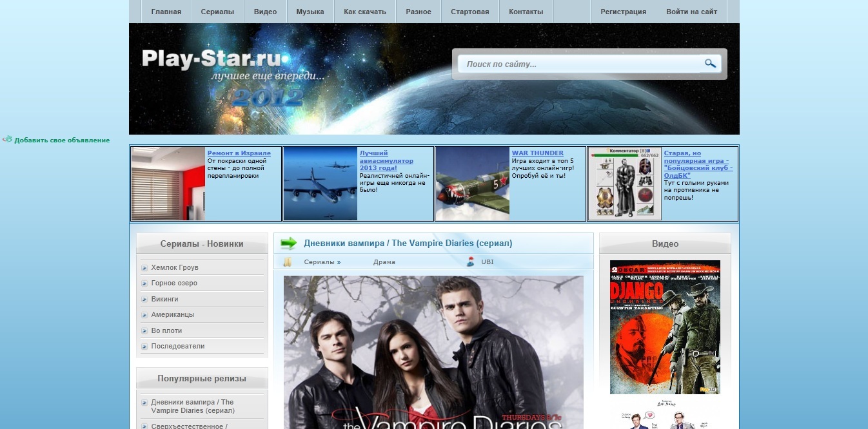Screen dimensions: 868x429
Task: Click the icon beside Добавить свое объявление
Action: tap(7, 139)
